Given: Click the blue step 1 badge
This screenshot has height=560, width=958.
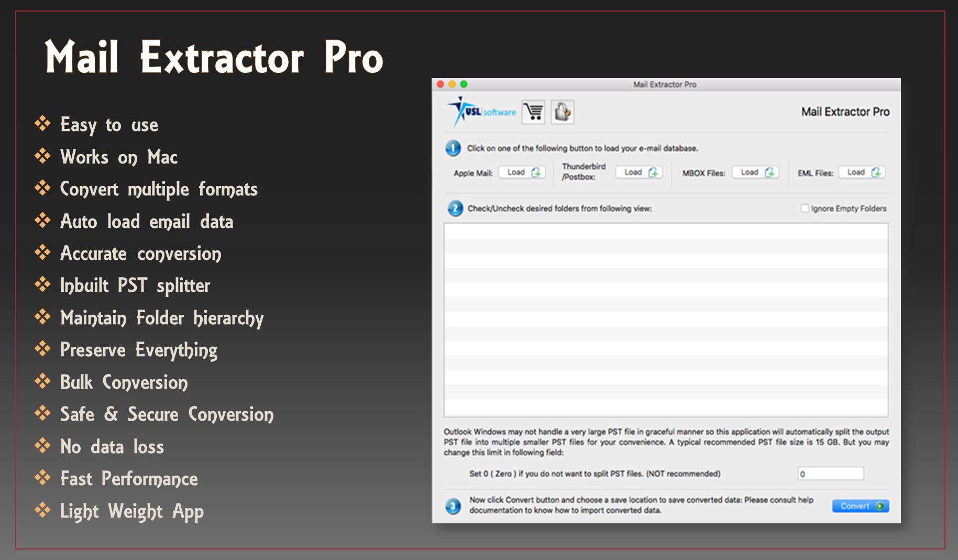Looking at the screenshot, I should point(454,147).
